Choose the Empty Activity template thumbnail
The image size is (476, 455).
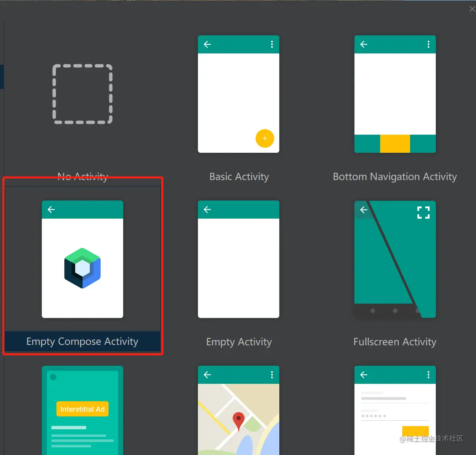click(239, 259)
